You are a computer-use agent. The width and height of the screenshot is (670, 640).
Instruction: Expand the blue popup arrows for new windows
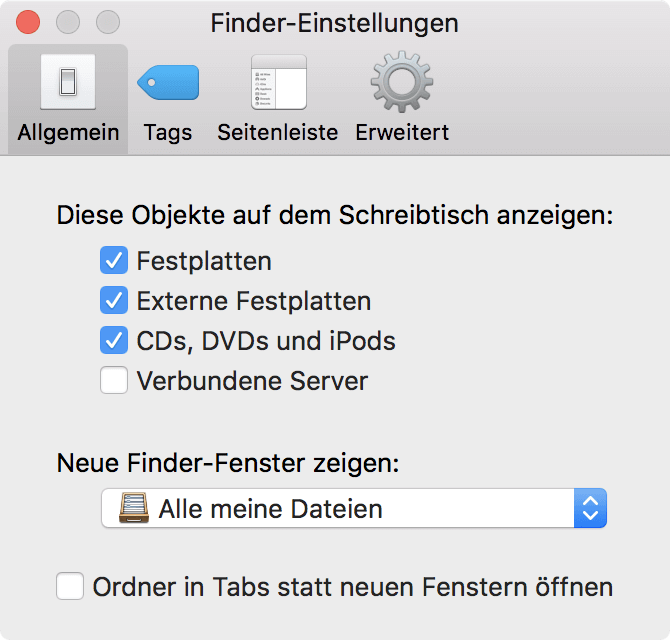590,508
